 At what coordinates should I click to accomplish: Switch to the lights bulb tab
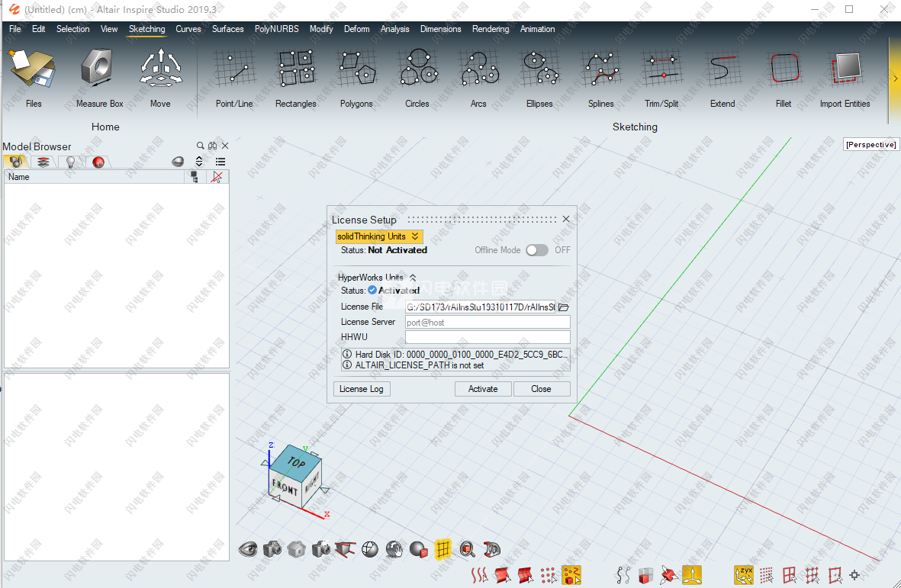click(71, 162)
